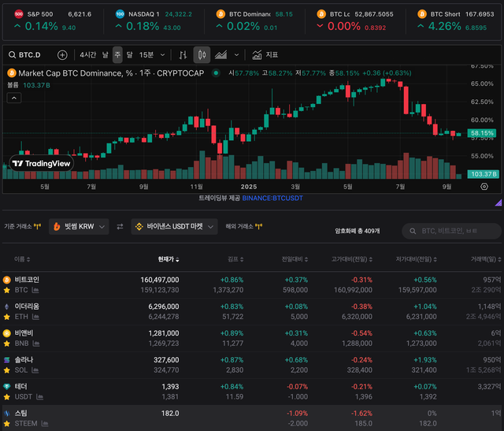This screenshot has height=431, width=504.
Task: Sort by 저가대비(전일) column
Action: point(416,259)
